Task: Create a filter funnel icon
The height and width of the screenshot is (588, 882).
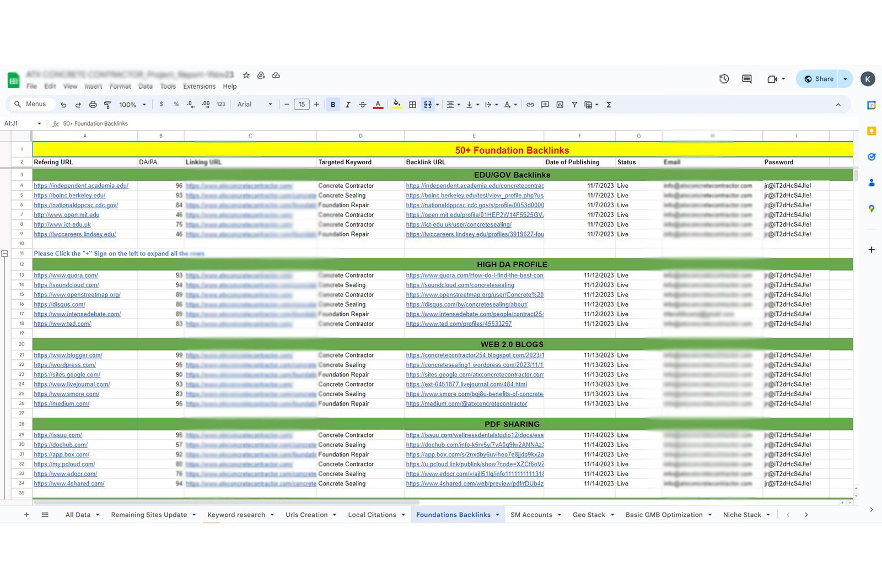Action: [574, 105]
